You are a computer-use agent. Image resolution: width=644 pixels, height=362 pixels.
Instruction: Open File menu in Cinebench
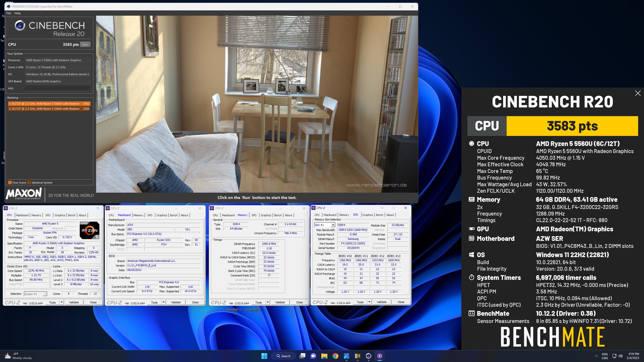pyautogui.click(x=9, y=13)
